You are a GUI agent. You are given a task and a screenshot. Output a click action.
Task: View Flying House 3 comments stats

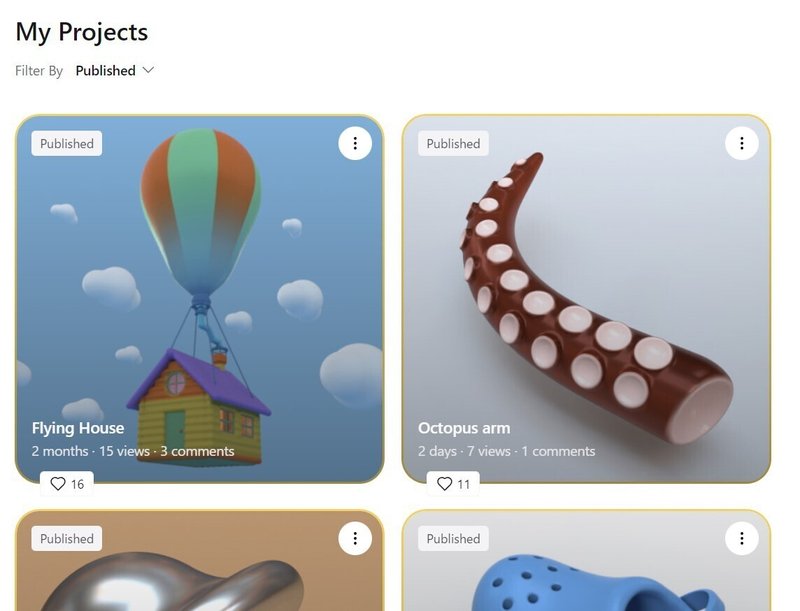[197, 451]
